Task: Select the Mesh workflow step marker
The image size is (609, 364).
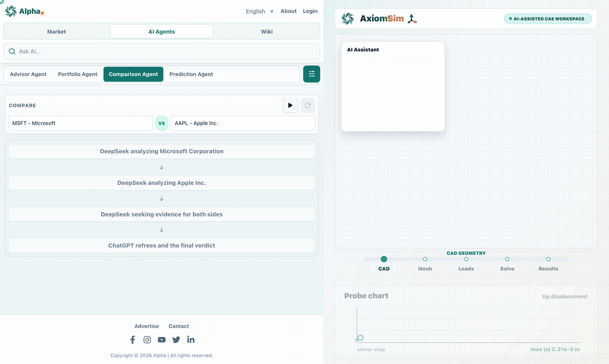Action: (x=425, y=259)
